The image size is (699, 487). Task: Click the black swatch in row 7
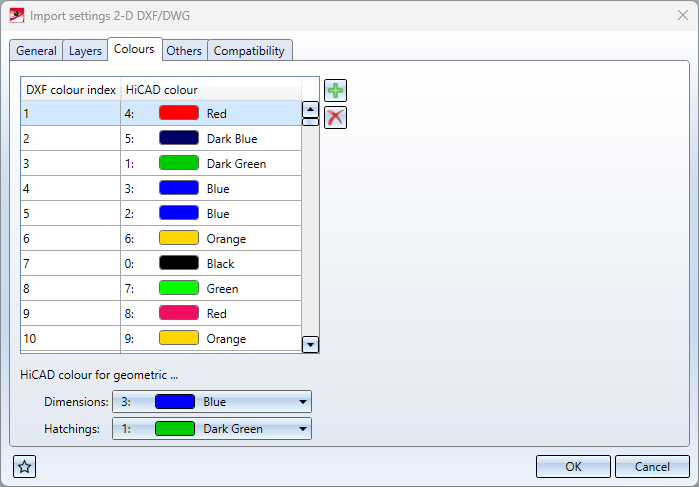[179, 263]
